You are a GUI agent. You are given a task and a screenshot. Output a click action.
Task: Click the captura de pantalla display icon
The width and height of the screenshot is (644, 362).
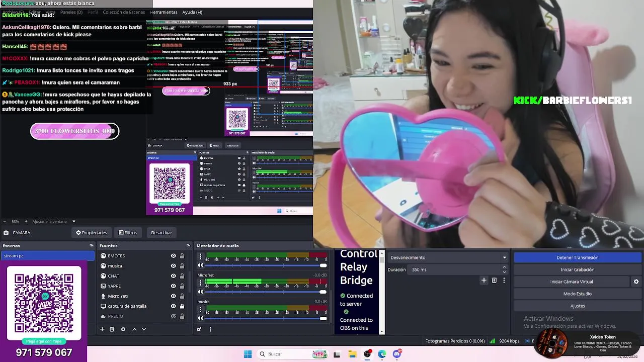103,306
